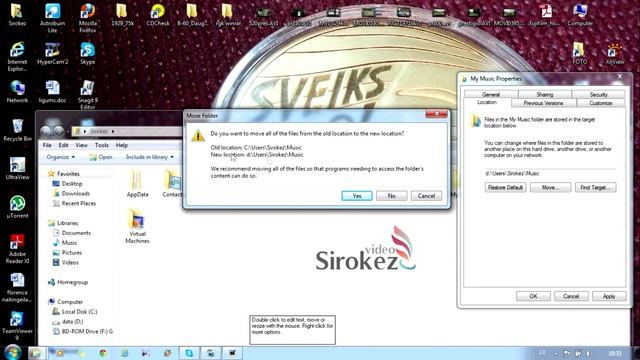The image size is (640, 360).
Task: Switch to the Sharing tab
Action: [x=544, y=94]
